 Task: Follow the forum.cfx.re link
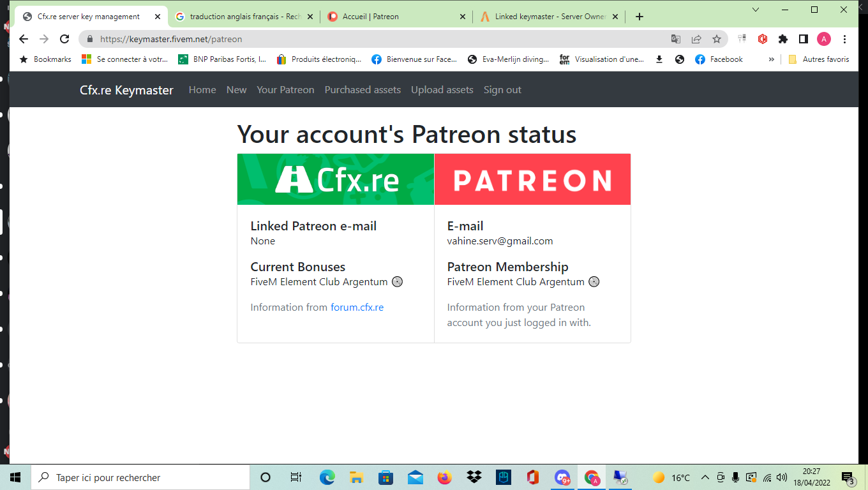pyautogui.click(x=357, y=308)
